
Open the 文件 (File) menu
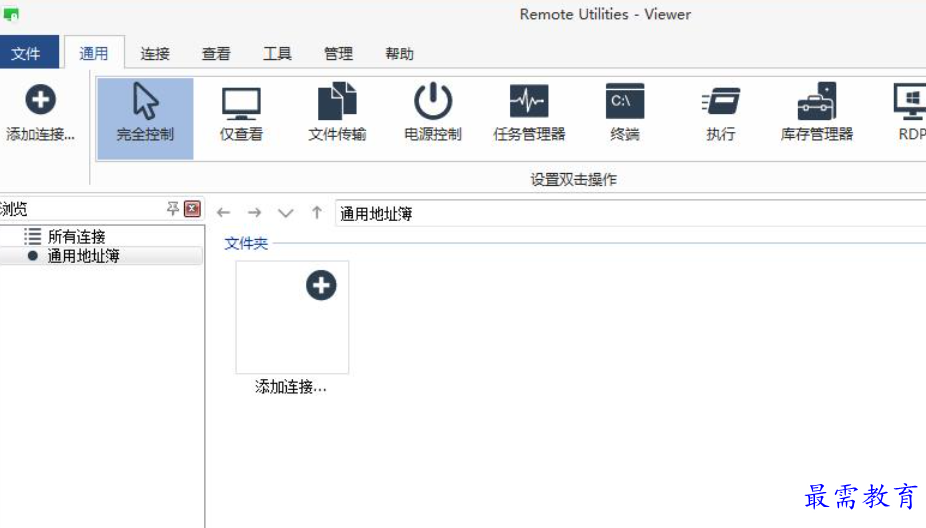click(x=29, y=53)
